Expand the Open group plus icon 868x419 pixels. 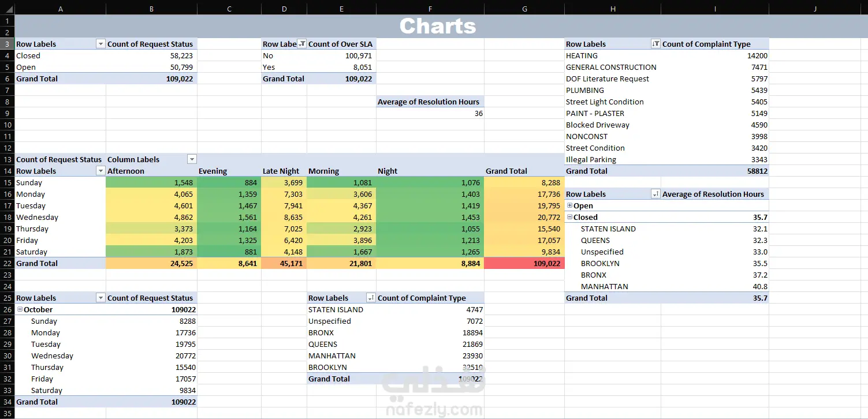point(569,205)
